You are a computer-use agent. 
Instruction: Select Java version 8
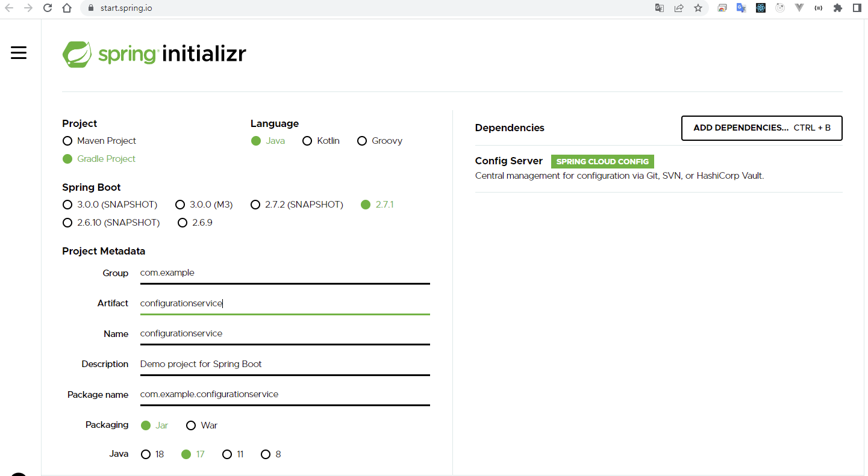point(270,454)
